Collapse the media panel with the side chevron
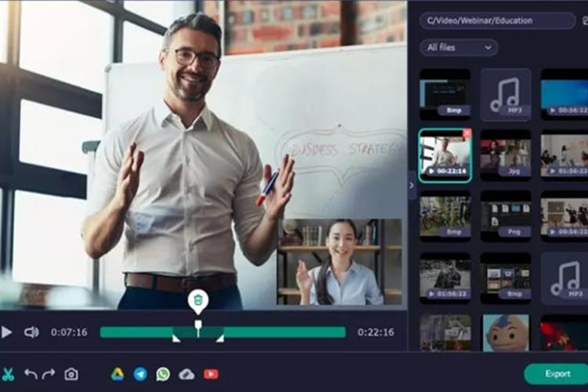This screenshot has width=588, height=392. pos(412,185)
